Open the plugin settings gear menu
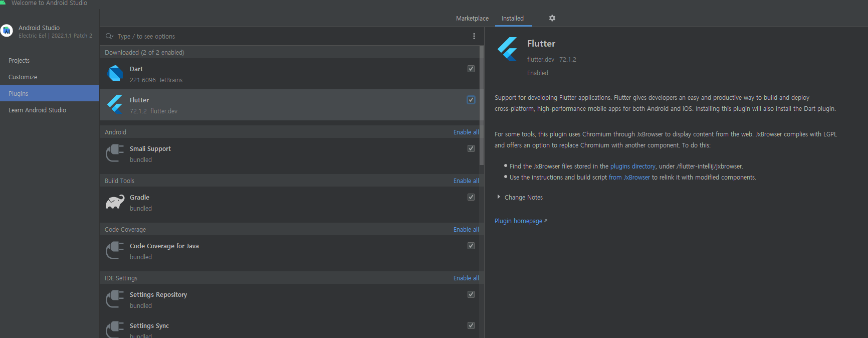The width and height of the screenshot is (868, 338). tap(552, 18)
